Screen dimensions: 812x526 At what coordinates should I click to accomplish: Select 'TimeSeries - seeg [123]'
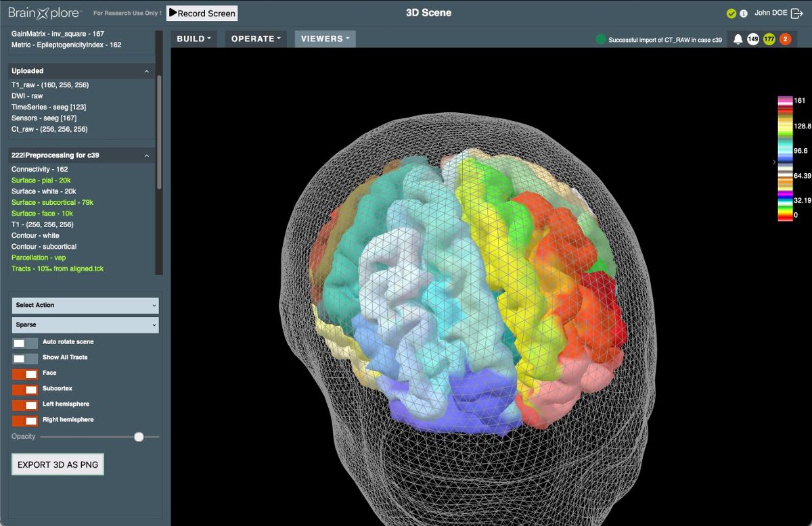(x=49, y=107)
